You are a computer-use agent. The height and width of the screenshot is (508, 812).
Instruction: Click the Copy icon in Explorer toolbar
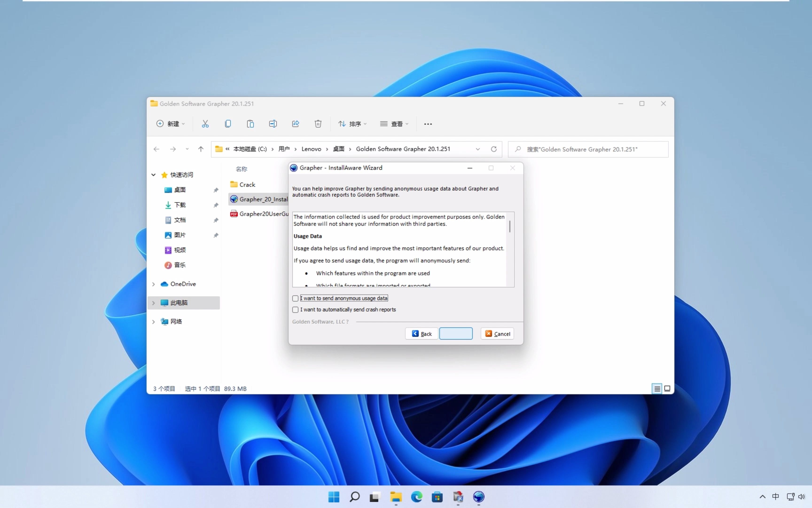(x=228, y=124)
